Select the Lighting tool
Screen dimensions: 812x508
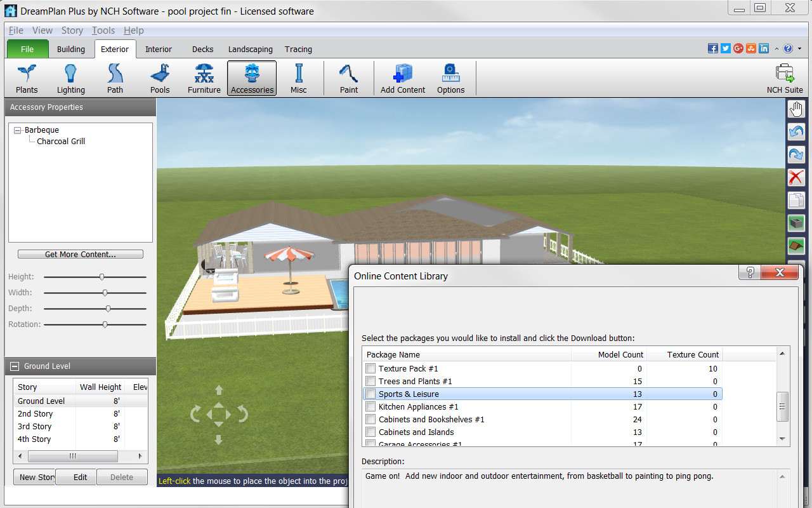[70, 76]
